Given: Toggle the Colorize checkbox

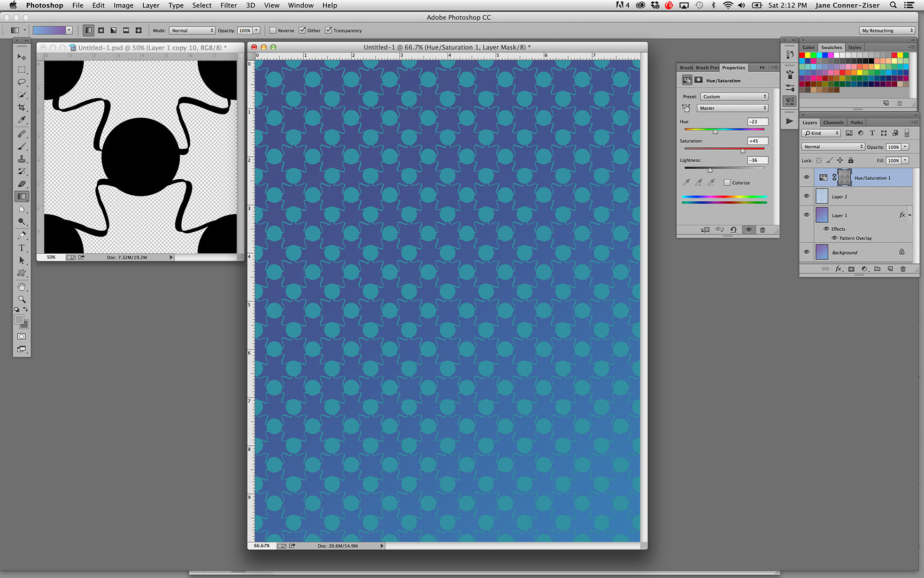Looking at the screenshot, I should [727, 182].
